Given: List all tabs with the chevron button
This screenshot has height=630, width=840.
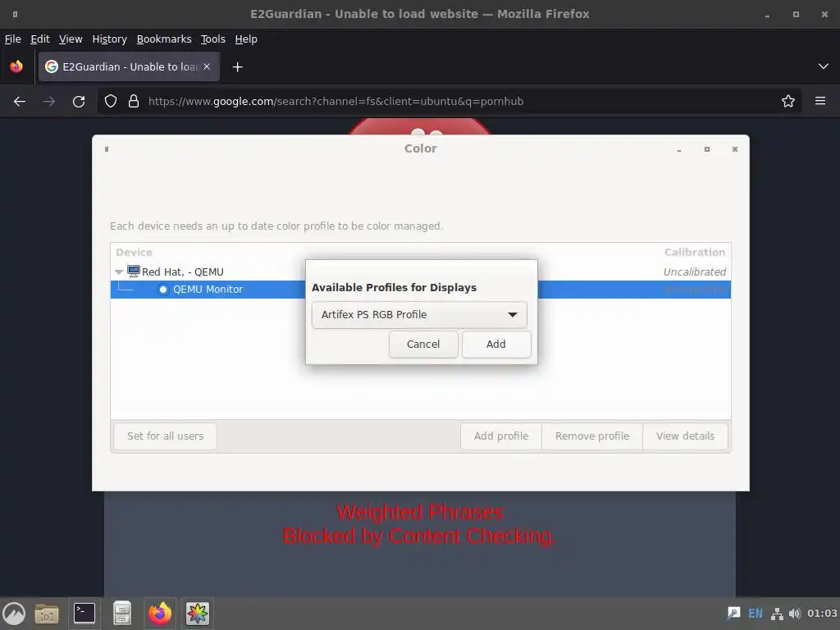Looking at the screenshot, I should pos(824,66).
